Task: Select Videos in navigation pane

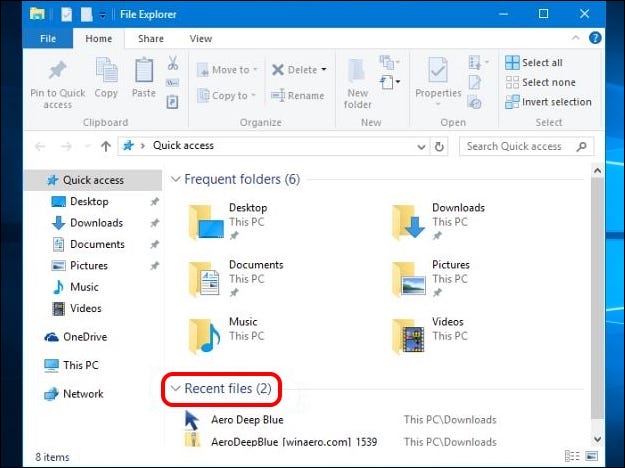Action: click(93, 309)
